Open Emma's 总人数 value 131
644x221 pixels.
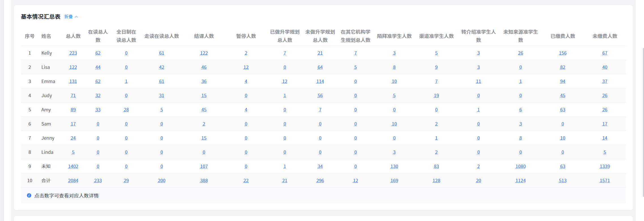pyautogui.click(x=73, y=81)
